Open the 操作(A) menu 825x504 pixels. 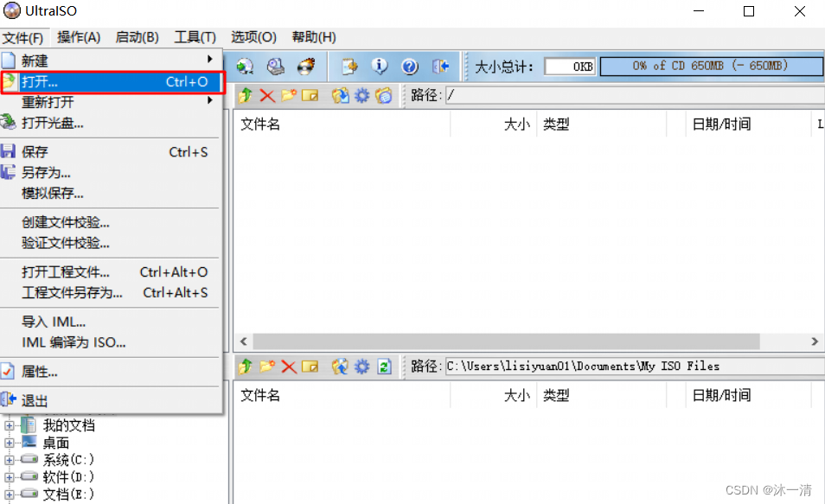pyautogui.click(x=79, y=37)
